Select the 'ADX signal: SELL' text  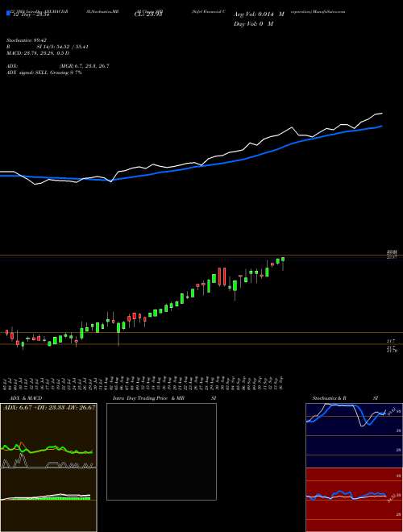click(x=27, y=73)
